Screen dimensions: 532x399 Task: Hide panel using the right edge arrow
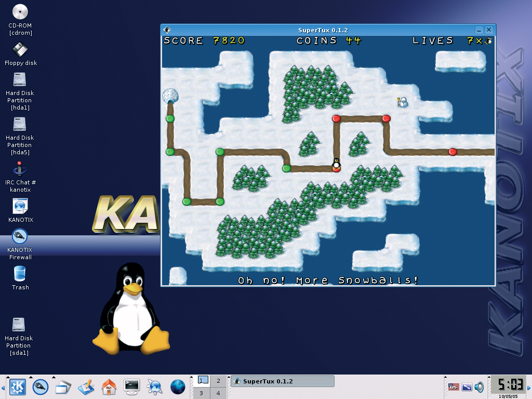click(529, 388)
